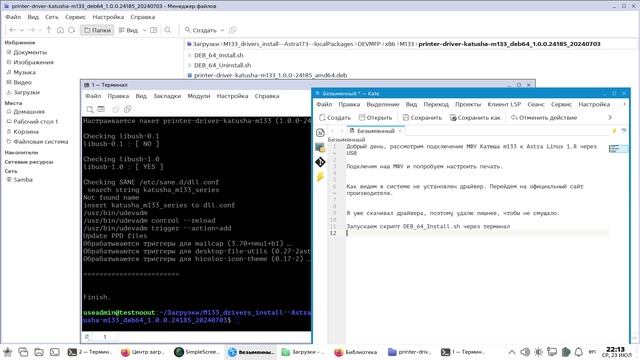Open notifications bell in system tray
This screenshot has height=360, width=640.
point(579,352)
